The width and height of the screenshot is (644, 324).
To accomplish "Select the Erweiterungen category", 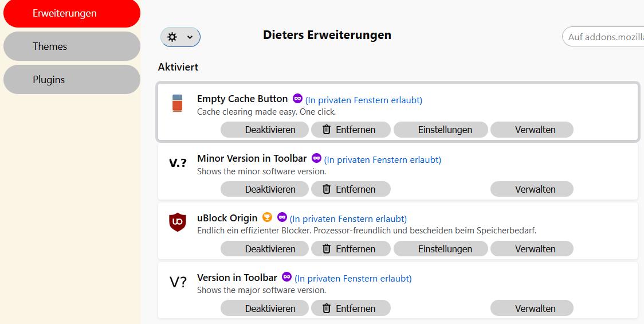I will [x=72, y=13].
